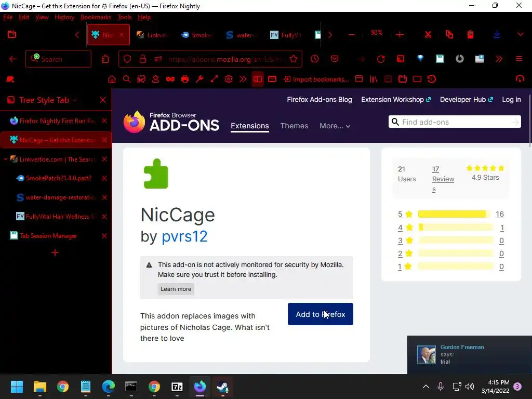Toggle the sidebar with the highlighted sidebar icon

(258, 79)
